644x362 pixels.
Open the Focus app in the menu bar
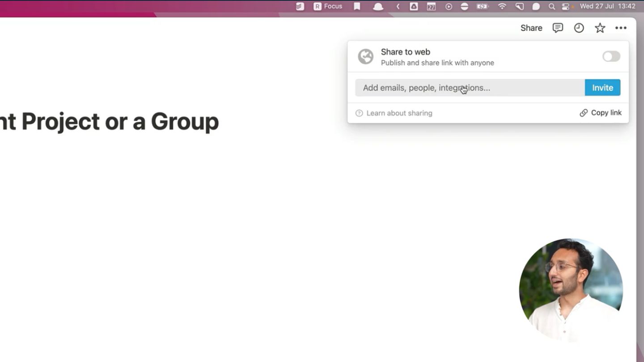(328, 6)
